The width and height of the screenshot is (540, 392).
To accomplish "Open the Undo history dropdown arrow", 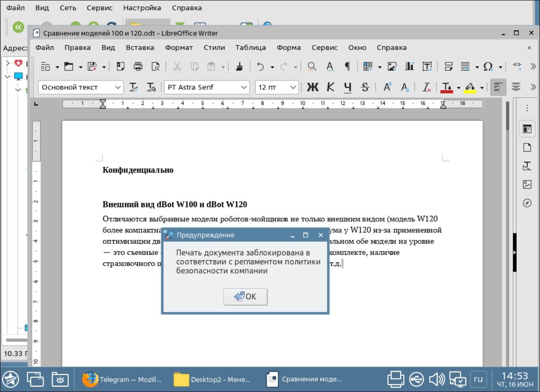I will [x=272, y=67].
